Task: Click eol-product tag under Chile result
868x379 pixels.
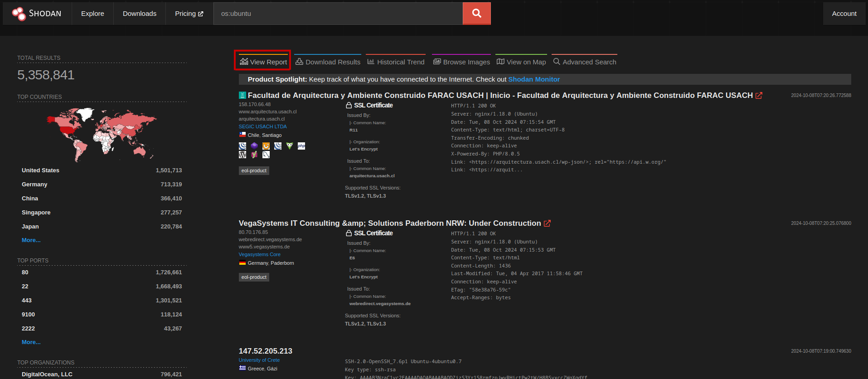Action: point(254,170)
